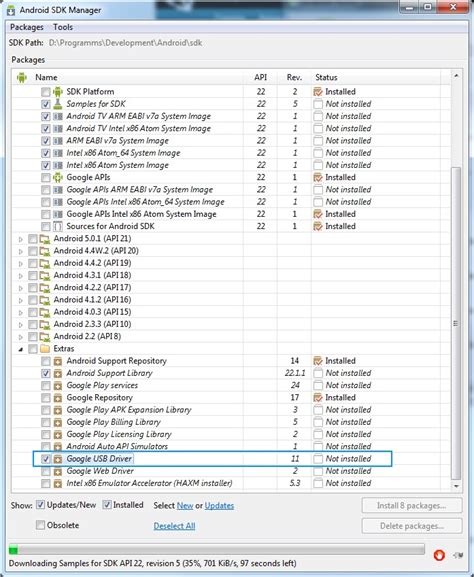The height and width of the screenshot is (577, 474).
Task: Click the Intel x86 Atom_64 System Image icon
Action: [58, 153]
